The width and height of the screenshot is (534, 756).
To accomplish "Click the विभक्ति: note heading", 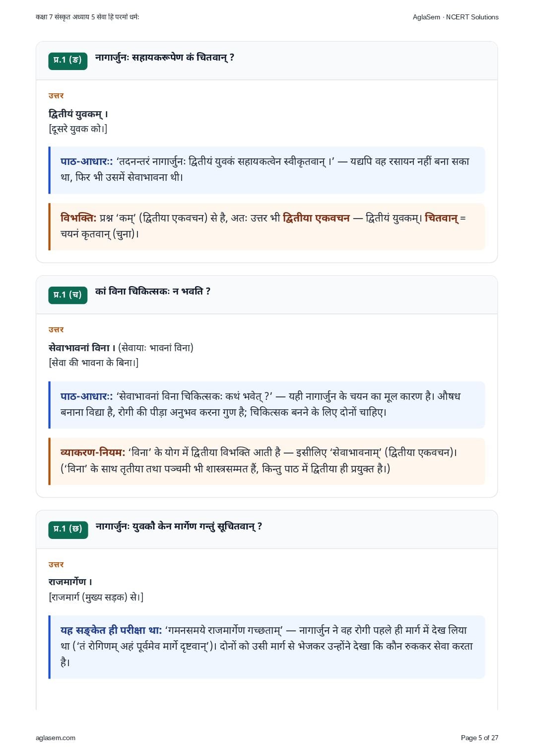I will tap(78, 218).
